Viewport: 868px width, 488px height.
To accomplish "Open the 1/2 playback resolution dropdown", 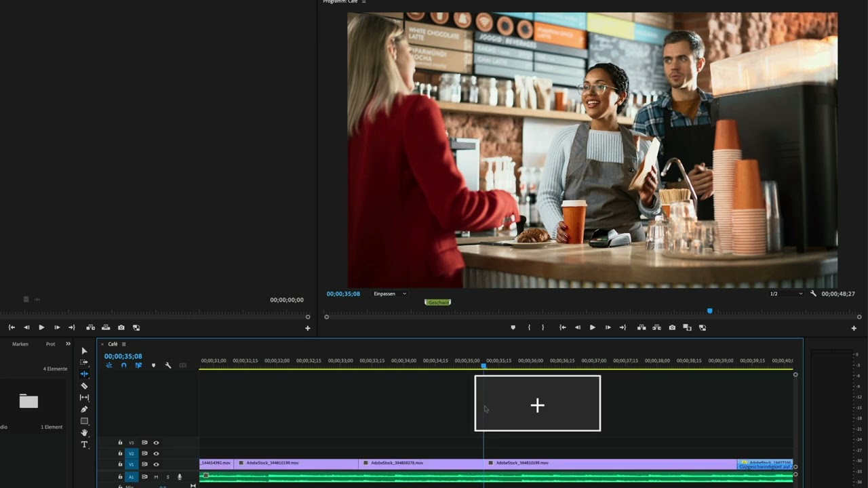I will click(x=786, y=293).
